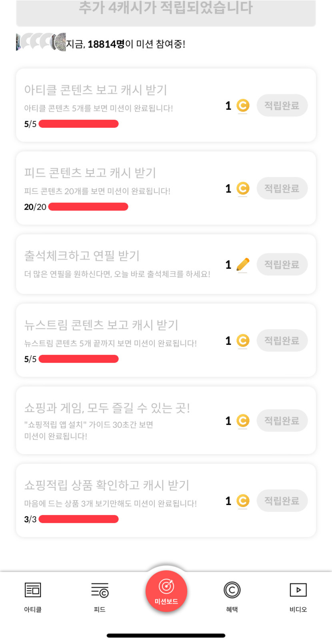This screenshot has width=332, height=644.
Task: Tap the coin icon in 쇼핑적립 상품 mission
Action: pos(243,501)
